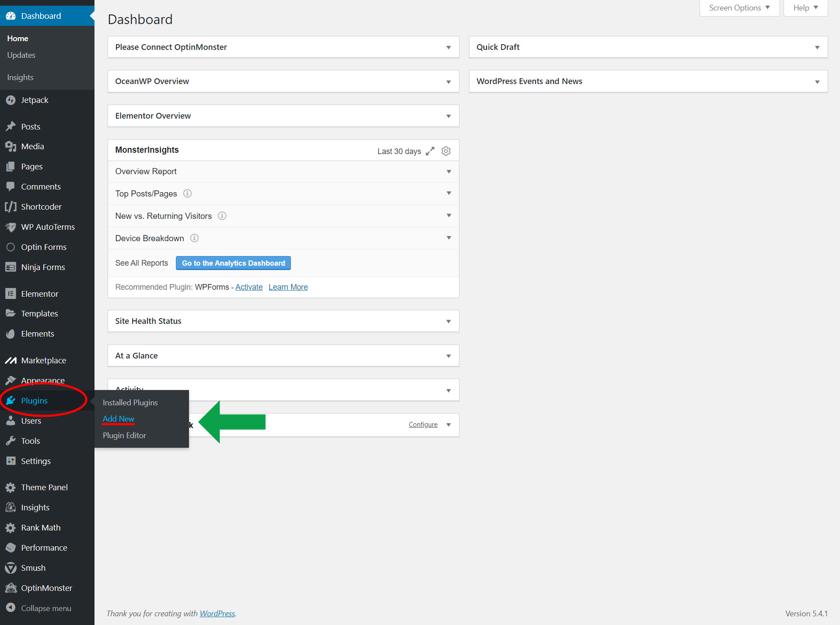Screen dimensions: 840x625
Task: Click the Configure link
Action: (x=423, y=425)
